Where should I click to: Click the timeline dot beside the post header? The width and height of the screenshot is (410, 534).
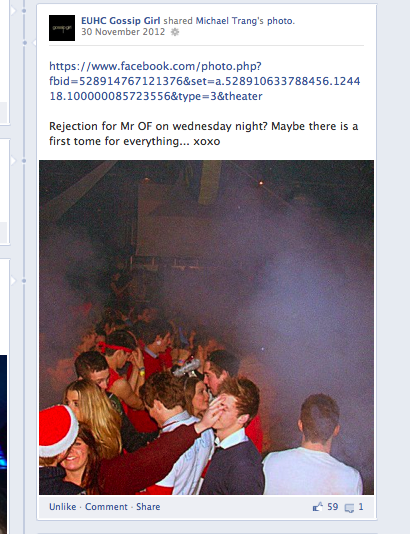pos(25,43)
